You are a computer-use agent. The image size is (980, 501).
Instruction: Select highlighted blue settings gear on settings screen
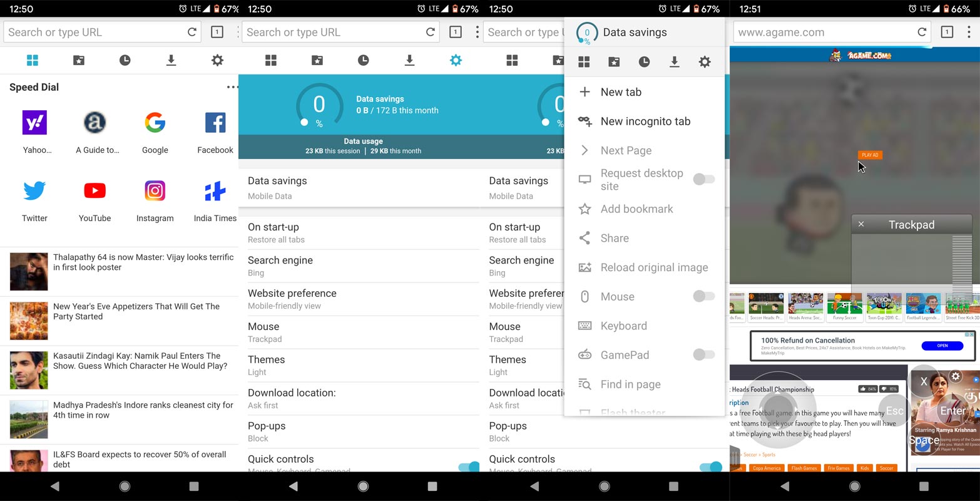pyautogui.click(x=456, y=60)
